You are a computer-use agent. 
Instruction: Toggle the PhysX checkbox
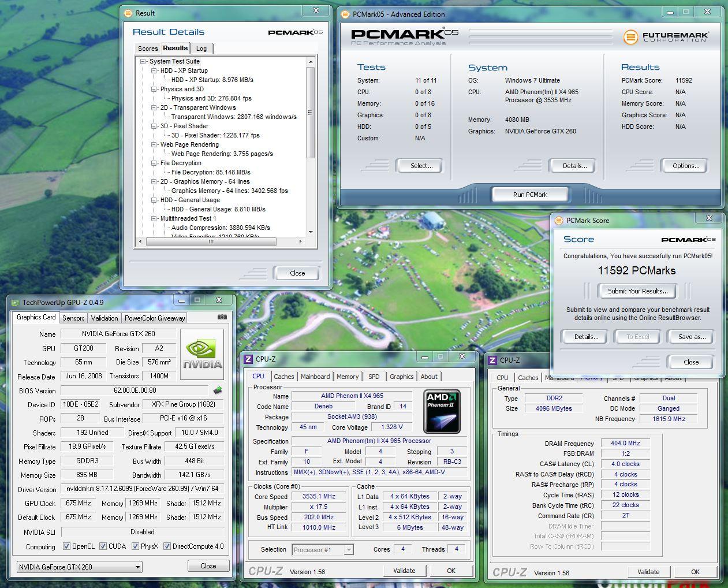point(135,546)
